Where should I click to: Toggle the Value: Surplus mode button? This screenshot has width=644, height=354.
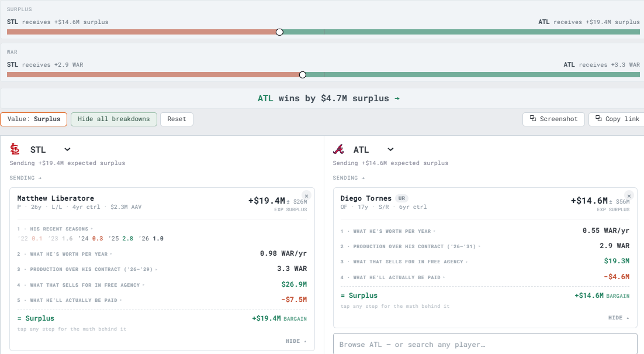point(34,119)
